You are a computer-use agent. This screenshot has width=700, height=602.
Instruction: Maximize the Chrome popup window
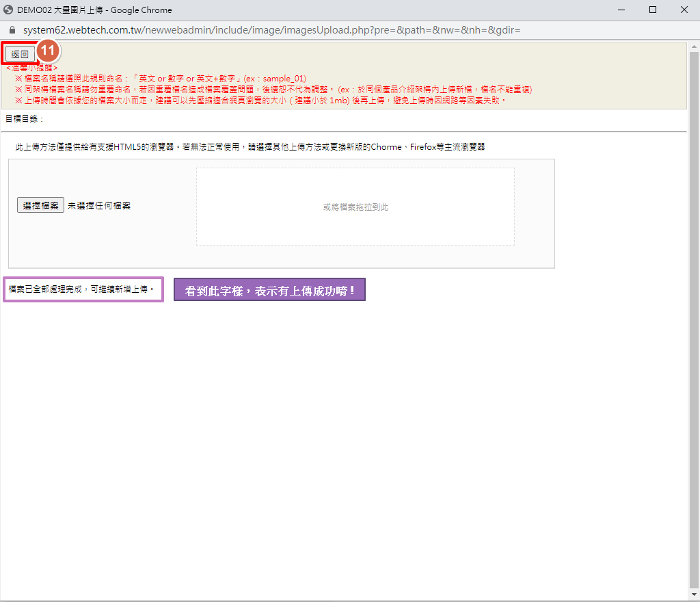[x=653, y=10]
